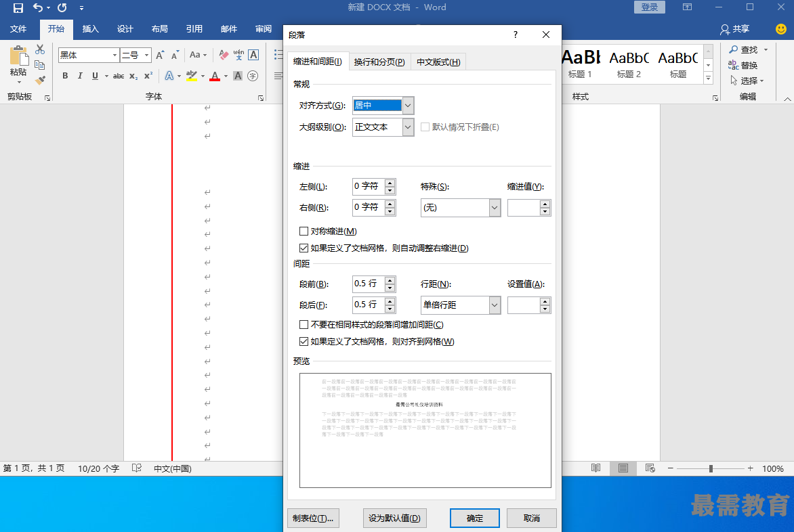Open the font name dropdown 黑体
Image resolution: width=794 pixels, height=532 pixels.
pos(114,55)
